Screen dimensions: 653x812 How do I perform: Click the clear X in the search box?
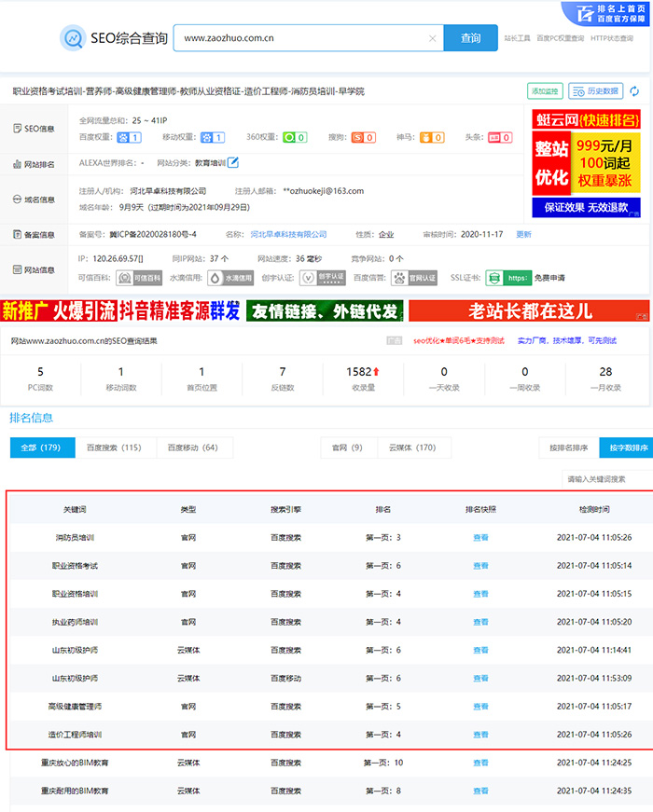(432, 39)
